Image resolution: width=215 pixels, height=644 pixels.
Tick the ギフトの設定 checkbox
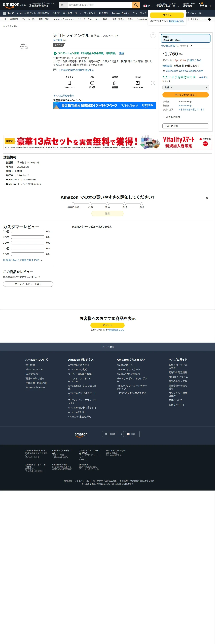(x=164, y=117)
